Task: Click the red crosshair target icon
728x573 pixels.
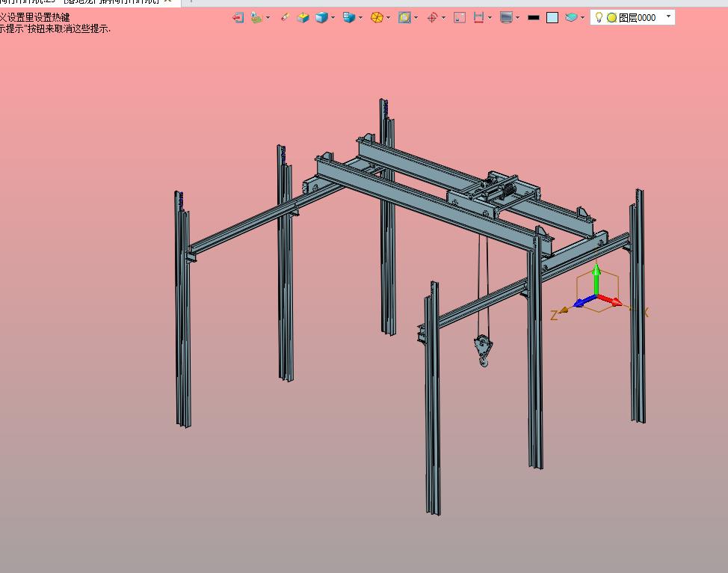Action: [432, 17]
